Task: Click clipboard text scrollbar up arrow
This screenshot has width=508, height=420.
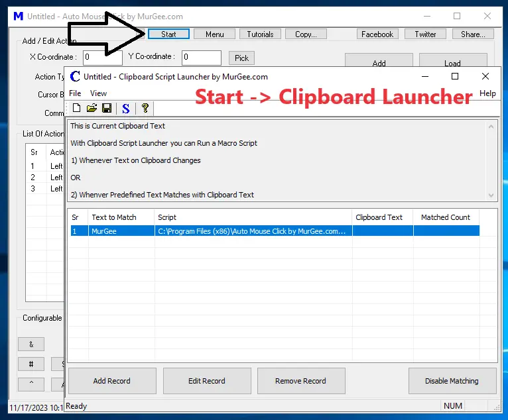Action: tap(491, 127)
